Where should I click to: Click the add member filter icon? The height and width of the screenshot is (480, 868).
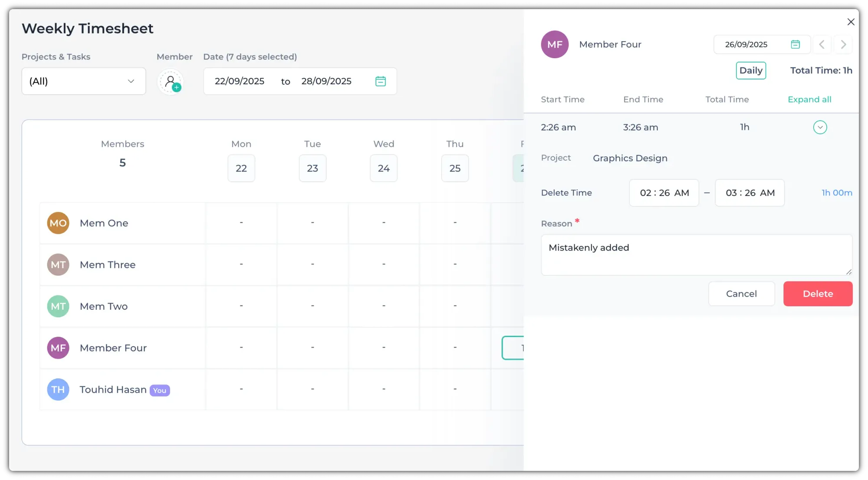click(171, 81)
